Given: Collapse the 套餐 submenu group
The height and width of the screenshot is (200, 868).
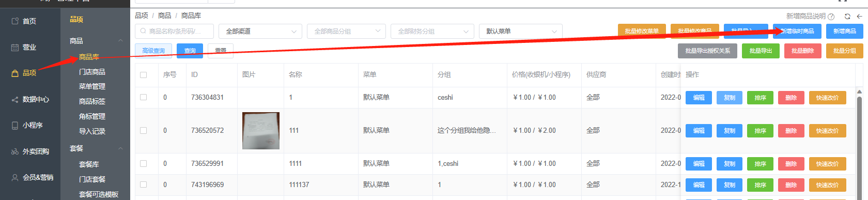Looking at the screenshot, I should [120, 148].
